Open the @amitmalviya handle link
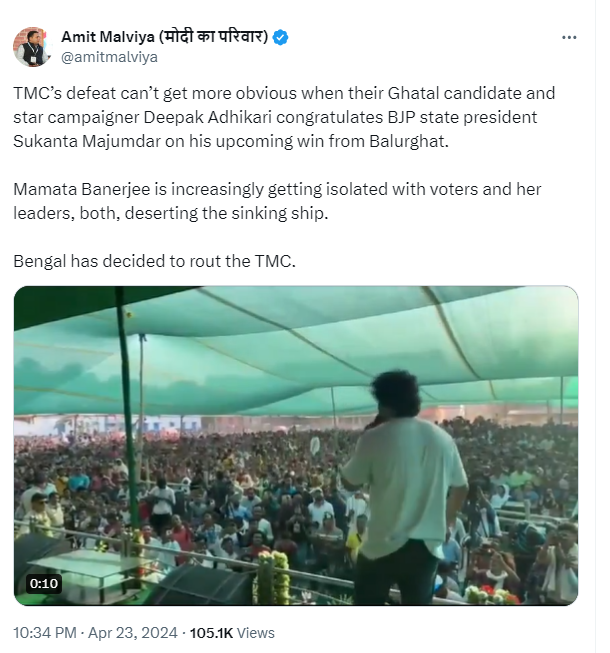This screenshot has width=610, height=653. pos(109,57)
